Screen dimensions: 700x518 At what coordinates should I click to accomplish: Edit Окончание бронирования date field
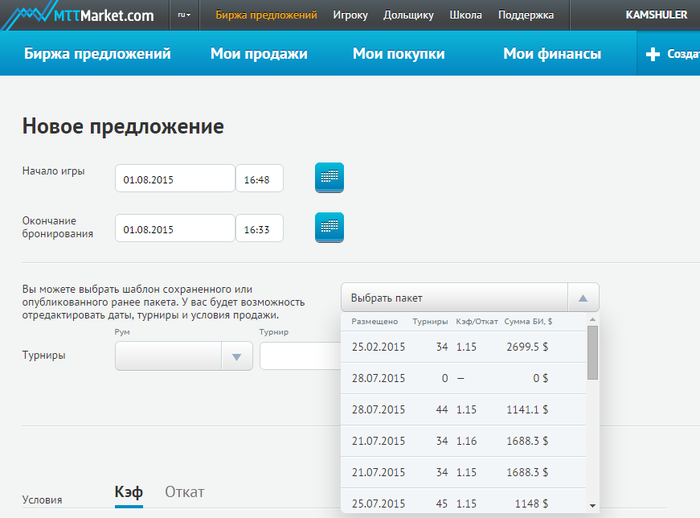pos(175,228)
